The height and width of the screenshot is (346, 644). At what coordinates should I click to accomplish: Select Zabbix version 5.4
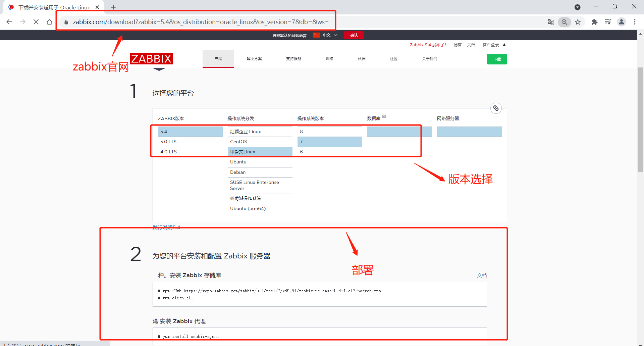click(190, 132)
